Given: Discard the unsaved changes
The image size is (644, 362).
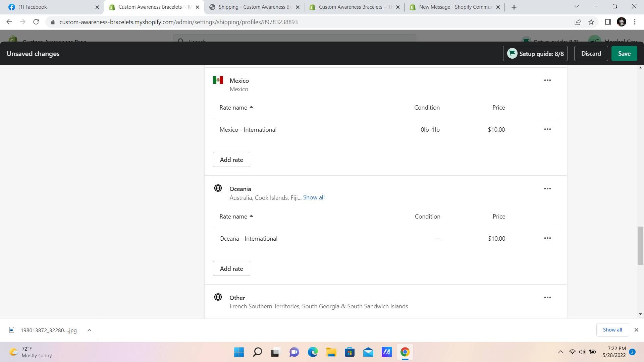Looking at the screenshot, I should point(591,54).
